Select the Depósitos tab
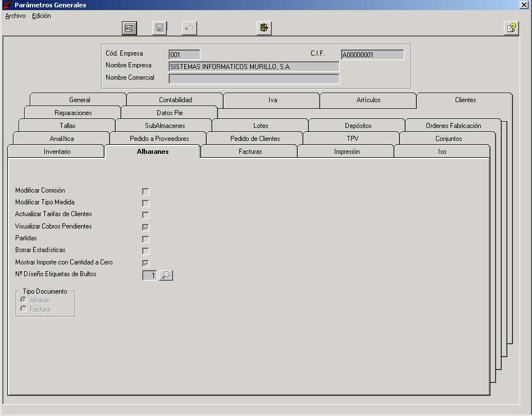 pos(358,125)
